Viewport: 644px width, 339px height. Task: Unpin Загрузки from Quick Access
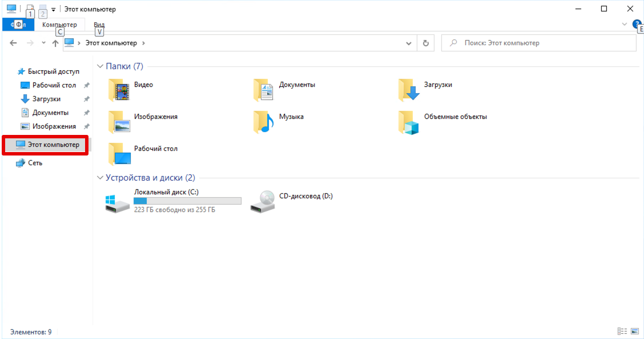[x=87, y=98]
